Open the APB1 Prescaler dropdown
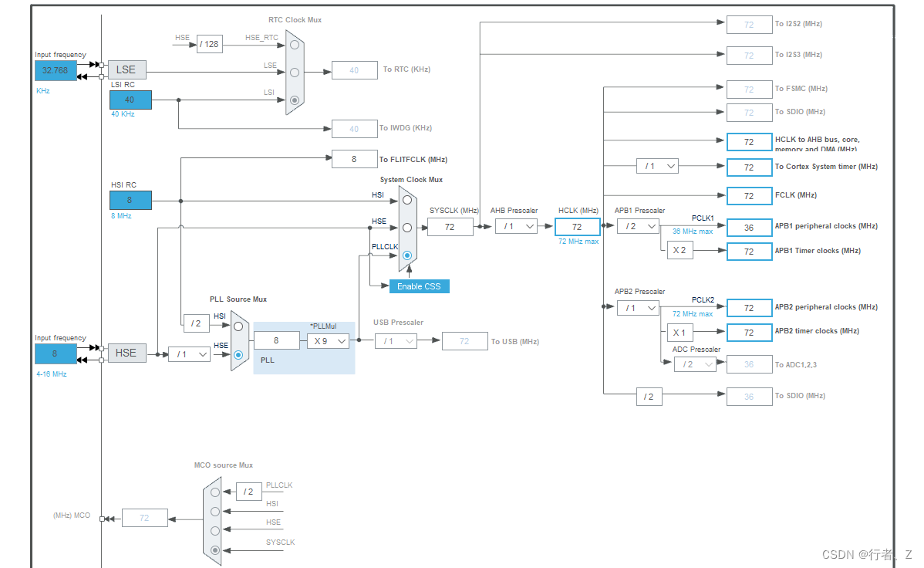The width and height of the screenshot is (924, 568). 638,226
